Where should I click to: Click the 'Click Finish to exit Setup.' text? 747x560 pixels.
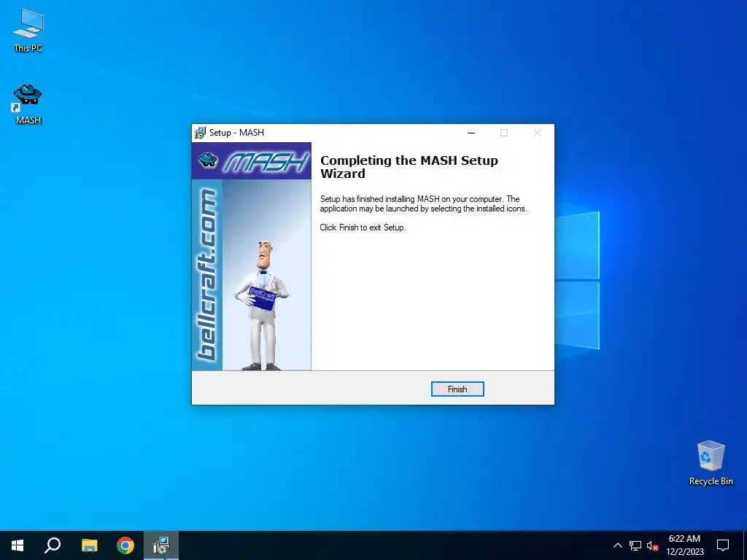point(363,227)
